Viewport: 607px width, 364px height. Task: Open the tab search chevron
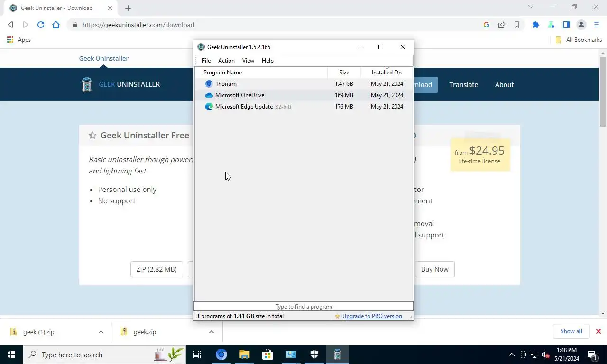pos(531,7)
